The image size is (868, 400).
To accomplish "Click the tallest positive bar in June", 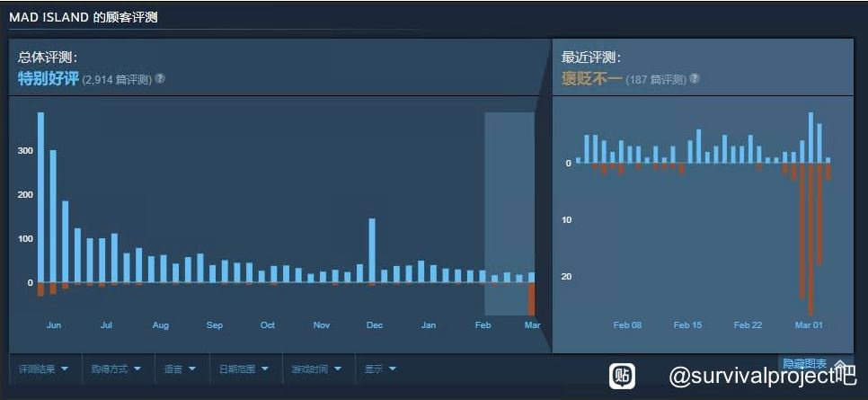I will point(40,198).
